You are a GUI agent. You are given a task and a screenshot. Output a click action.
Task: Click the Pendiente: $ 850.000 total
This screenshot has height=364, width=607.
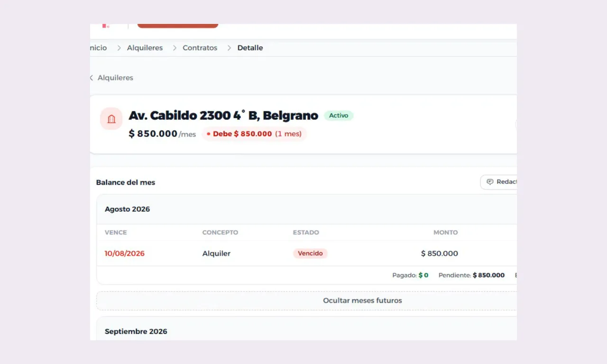[471, 275]
